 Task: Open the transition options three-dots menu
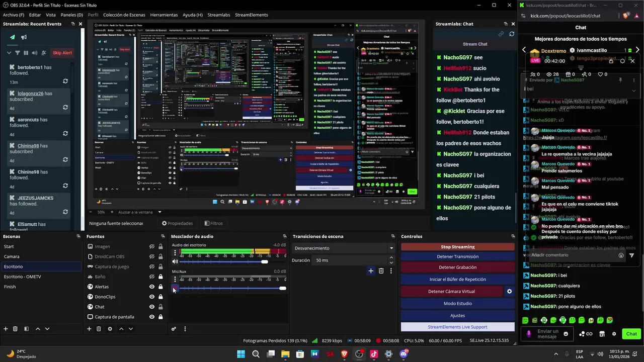[391, 271]
